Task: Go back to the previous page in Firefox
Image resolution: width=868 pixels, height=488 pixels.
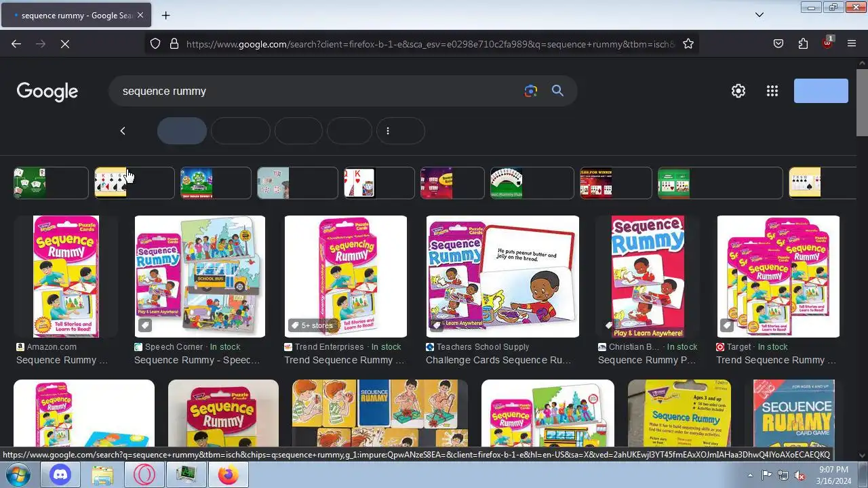Action: click(16, 43)
